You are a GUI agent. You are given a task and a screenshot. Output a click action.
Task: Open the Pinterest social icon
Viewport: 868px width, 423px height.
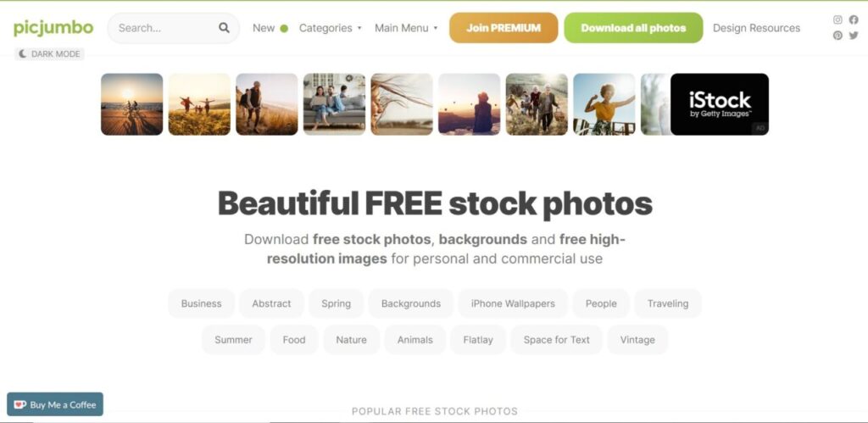(837, 36)
